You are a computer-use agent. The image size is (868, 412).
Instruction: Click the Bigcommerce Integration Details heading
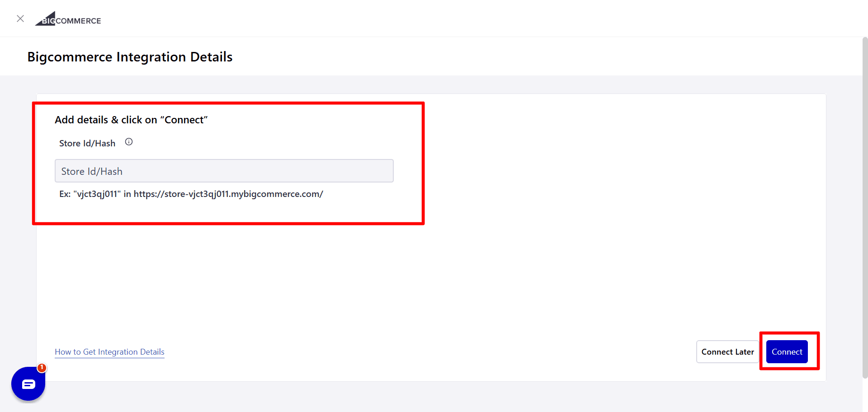click(130, 56)
